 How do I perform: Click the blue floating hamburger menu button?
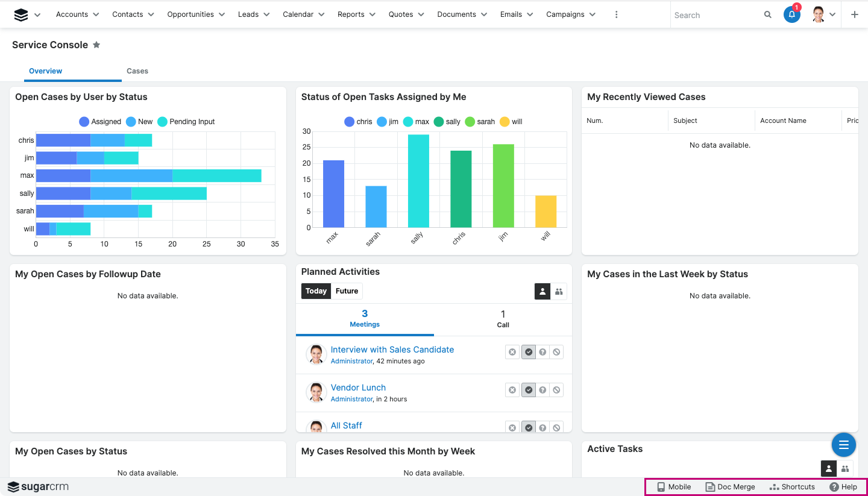click(x=843, y=445)
